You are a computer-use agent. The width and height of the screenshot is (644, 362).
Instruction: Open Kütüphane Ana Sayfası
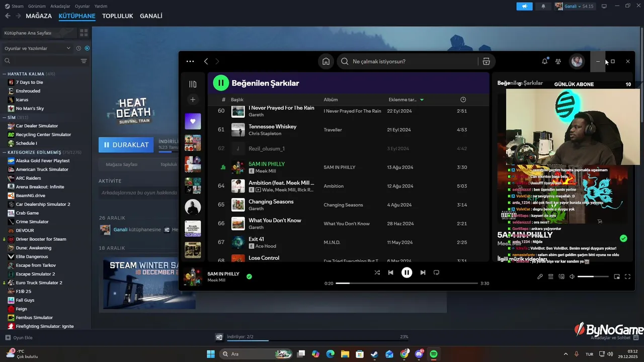[x=39, y=33]
